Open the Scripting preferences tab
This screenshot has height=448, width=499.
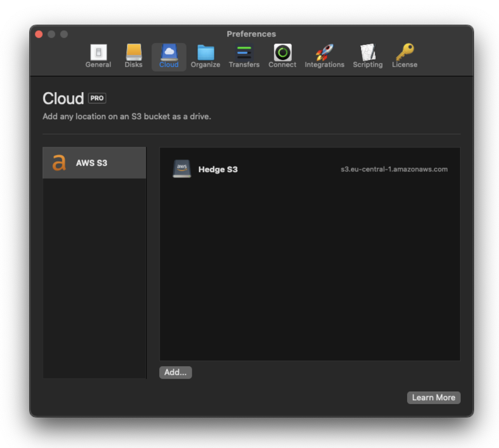click(x=368, y=56)
